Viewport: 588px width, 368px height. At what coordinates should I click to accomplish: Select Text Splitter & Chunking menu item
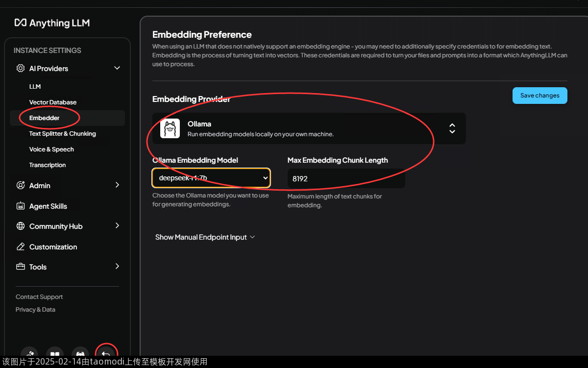pyautogui.click(x=62, y=134)
